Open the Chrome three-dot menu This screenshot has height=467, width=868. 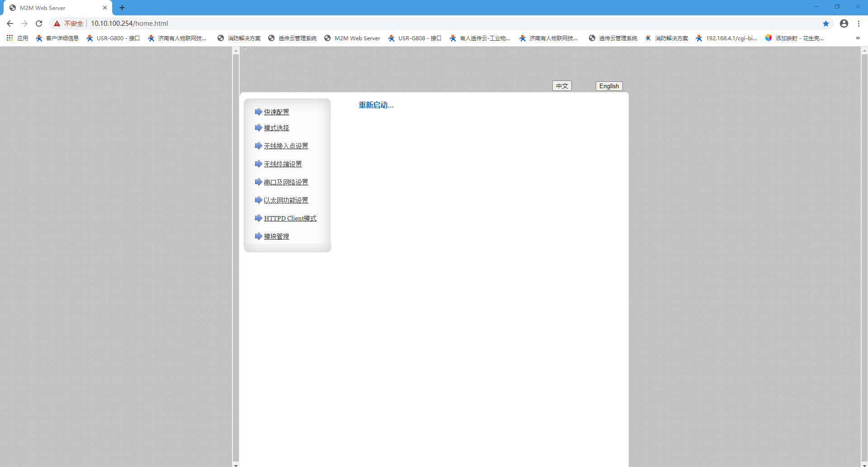coord(859,24)
